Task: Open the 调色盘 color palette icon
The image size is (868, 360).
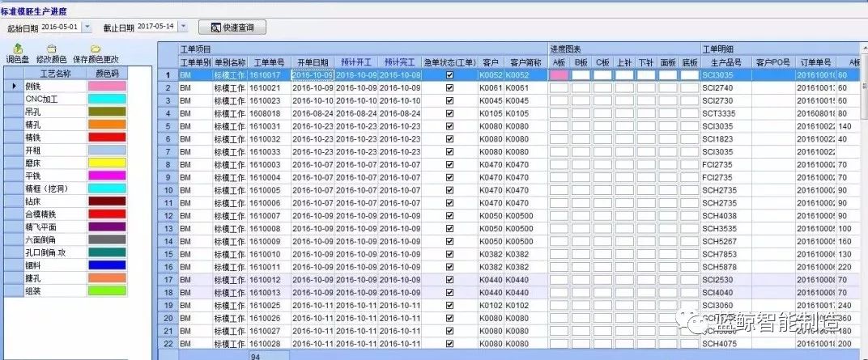Action: [18, 49]
